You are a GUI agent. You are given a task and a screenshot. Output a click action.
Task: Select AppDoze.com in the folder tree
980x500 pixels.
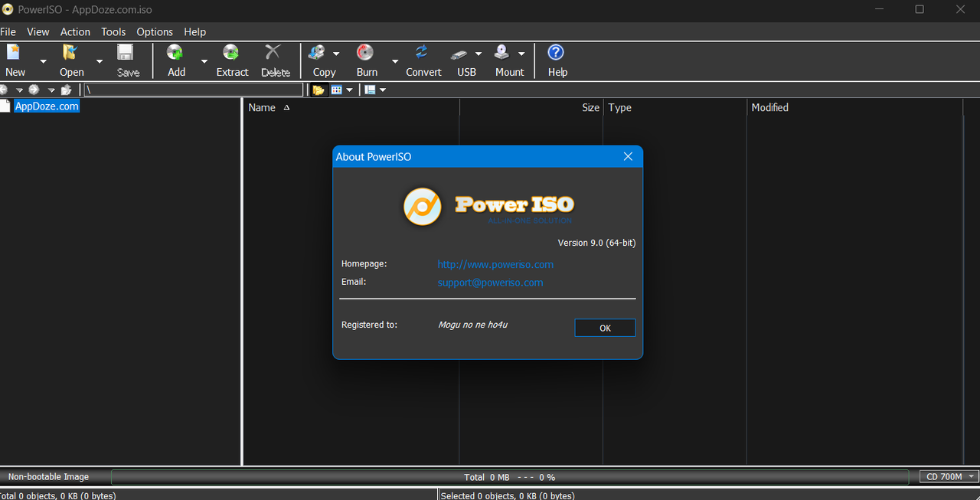(46, 106)
